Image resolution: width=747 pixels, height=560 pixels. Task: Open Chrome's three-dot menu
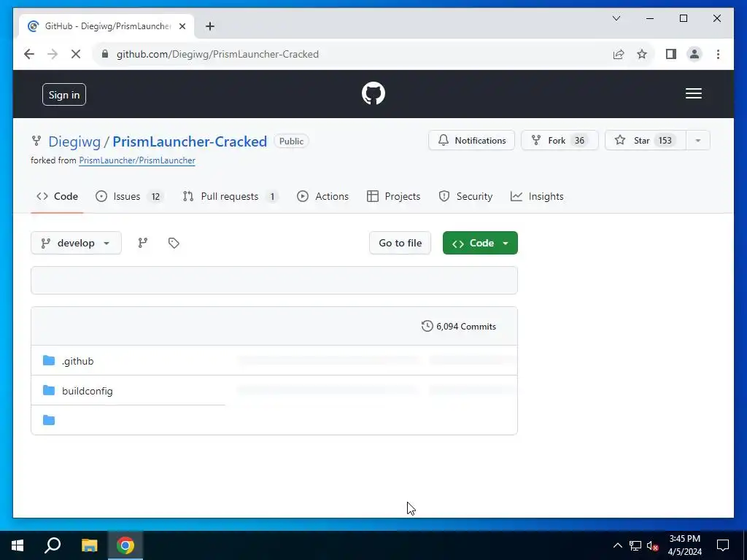pos(718,54)
